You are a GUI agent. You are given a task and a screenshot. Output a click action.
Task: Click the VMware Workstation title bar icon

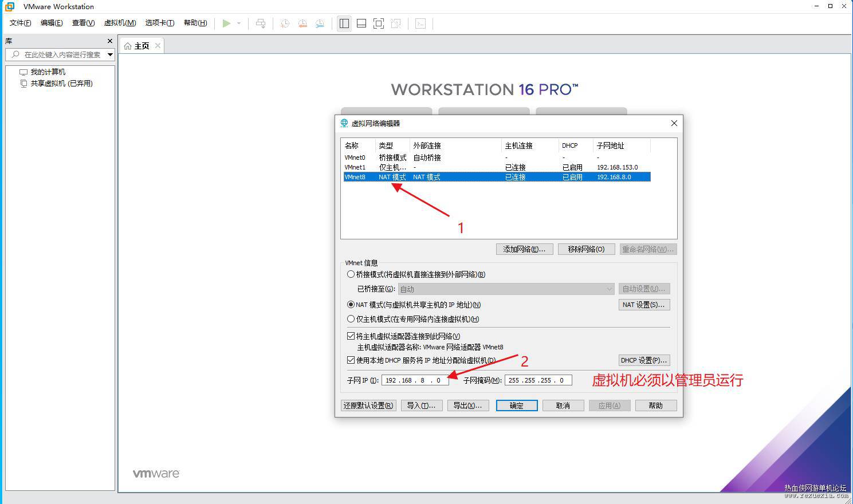click(10, 6)
